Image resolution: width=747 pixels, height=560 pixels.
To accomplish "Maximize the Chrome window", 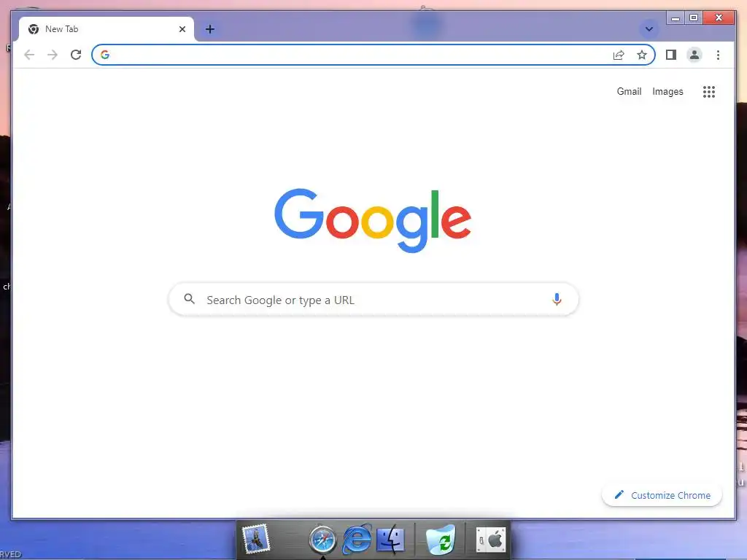I will [x=694, y=18].
